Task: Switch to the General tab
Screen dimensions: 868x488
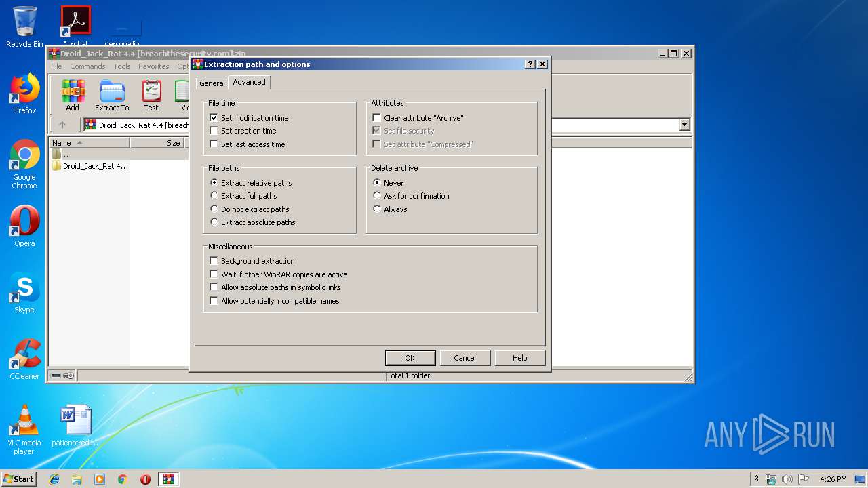Action: click(212, 83)
